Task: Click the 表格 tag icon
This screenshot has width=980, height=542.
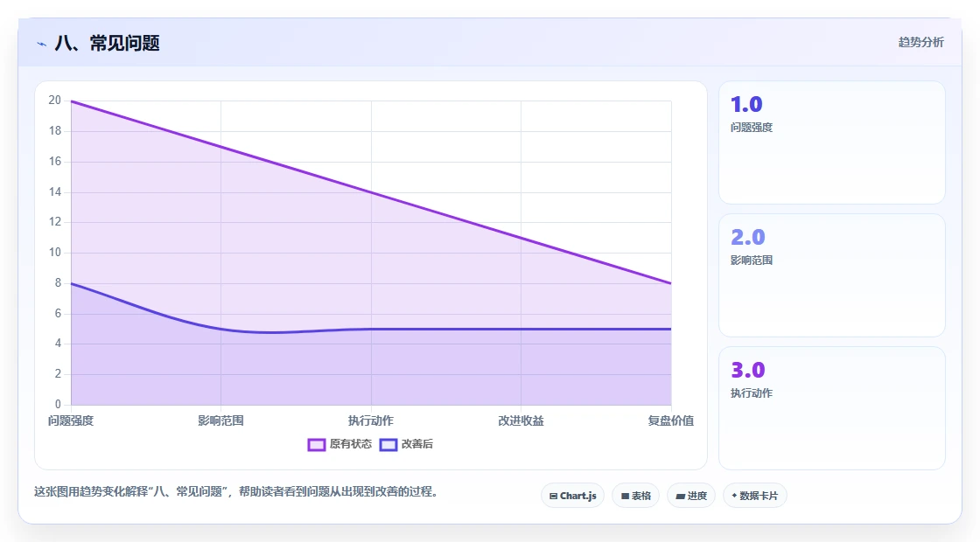Action: (625, 497)
